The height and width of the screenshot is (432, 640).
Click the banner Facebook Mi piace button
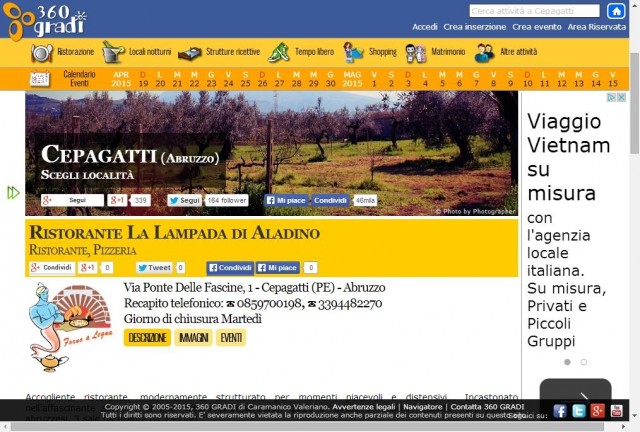[286, 200]
